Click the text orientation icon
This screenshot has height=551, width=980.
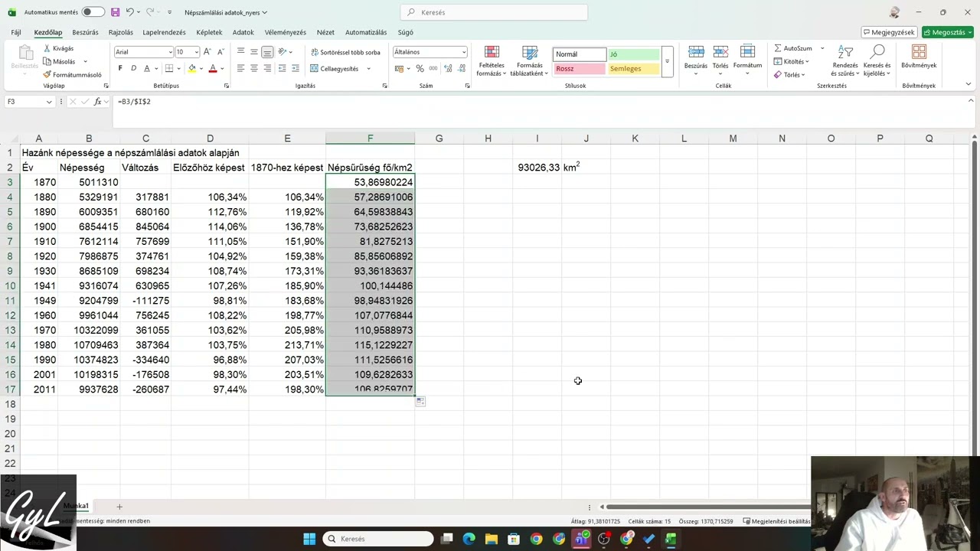[x=283, y=52]
